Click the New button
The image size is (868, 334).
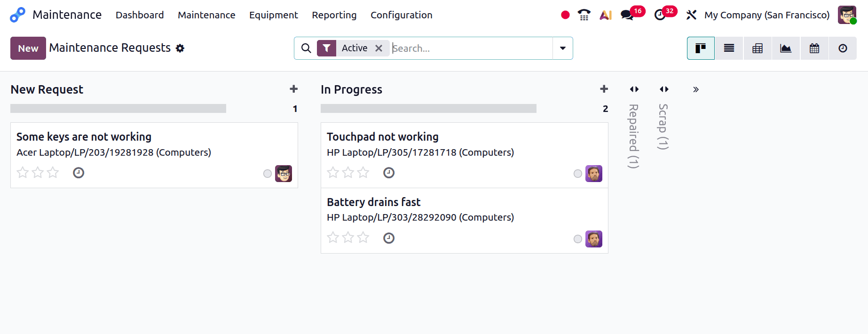click(x=28, y=48)
